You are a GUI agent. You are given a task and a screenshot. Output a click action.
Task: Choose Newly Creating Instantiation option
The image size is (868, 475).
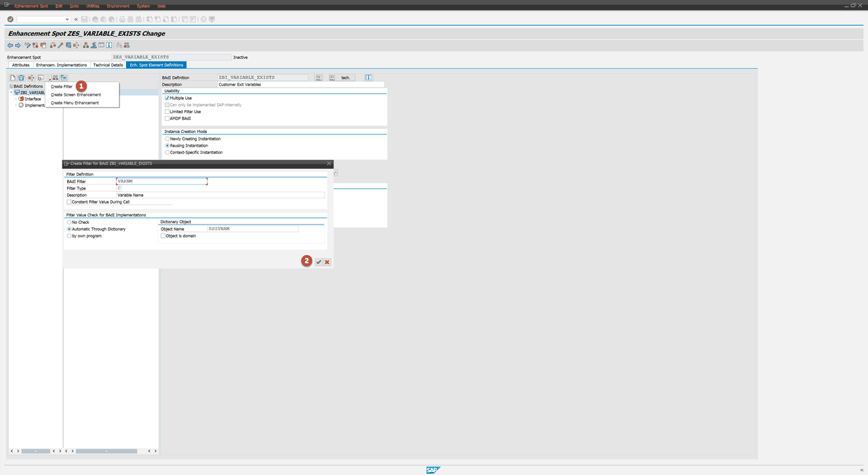tap(167, 138)
